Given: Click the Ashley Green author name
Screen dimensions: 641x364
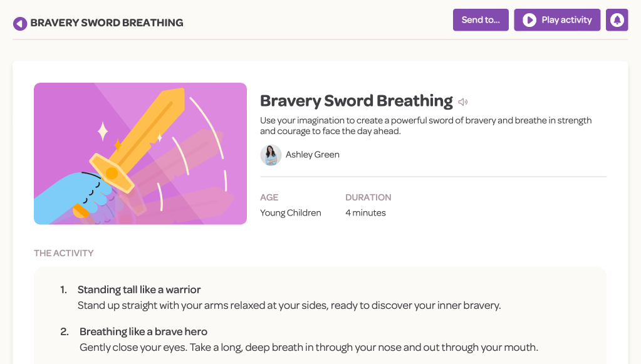Looking at the screenshot, I should pos(312,155).
